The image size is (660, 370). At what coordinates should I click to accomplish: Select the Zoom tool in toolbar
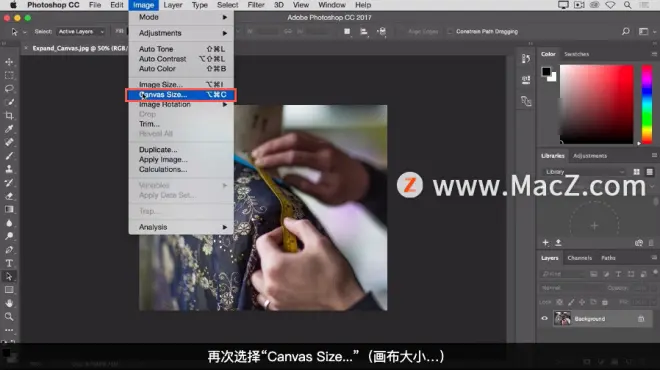(9, 317)
